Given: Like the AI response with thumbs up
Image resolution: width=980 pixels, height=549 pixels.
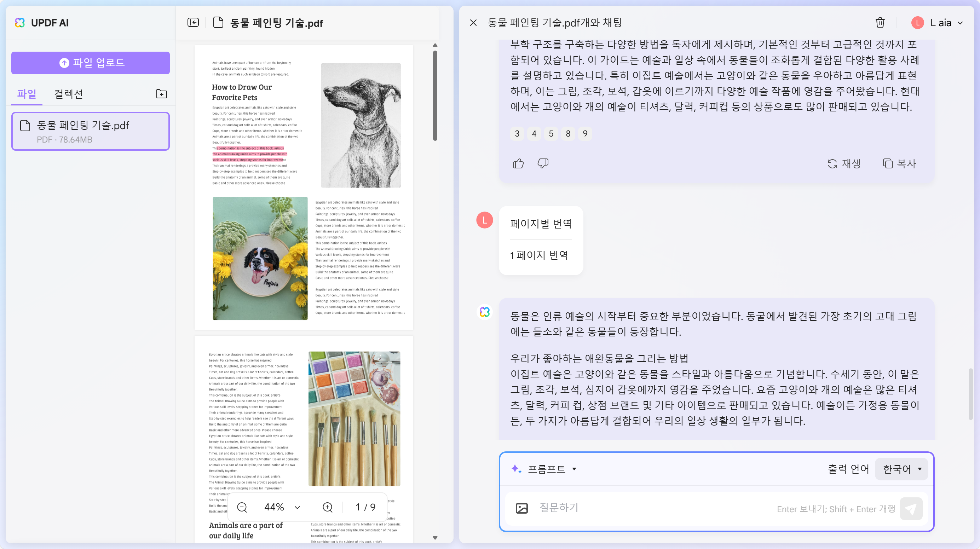Looking at the screenshot, I should coord(518,163).
